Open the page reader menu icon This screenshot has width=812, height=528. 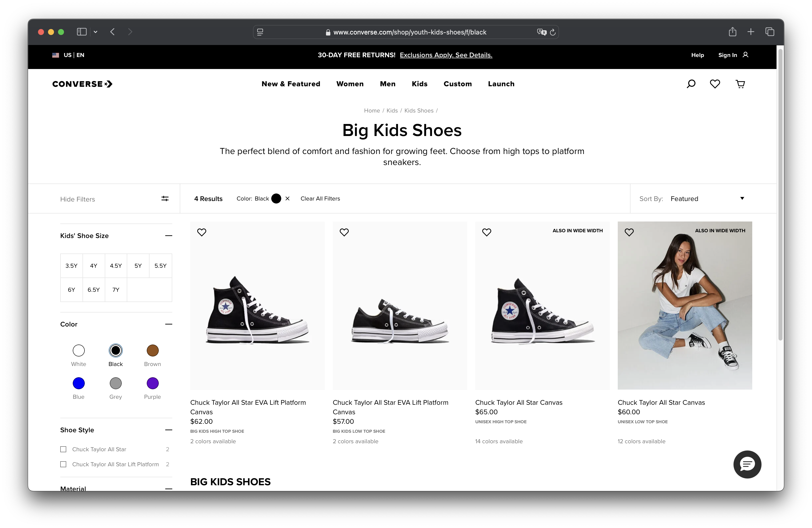[x=260, y=32]
